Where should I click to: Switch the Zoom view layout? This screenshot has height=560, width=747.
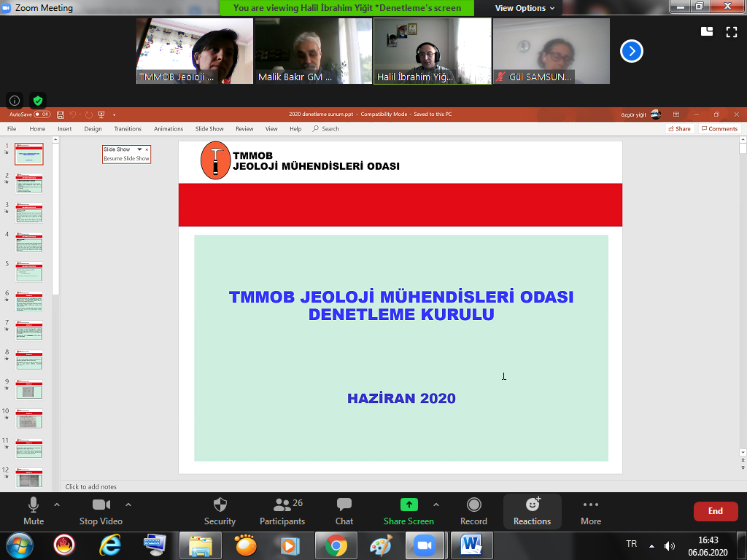(x=707, y=31)
